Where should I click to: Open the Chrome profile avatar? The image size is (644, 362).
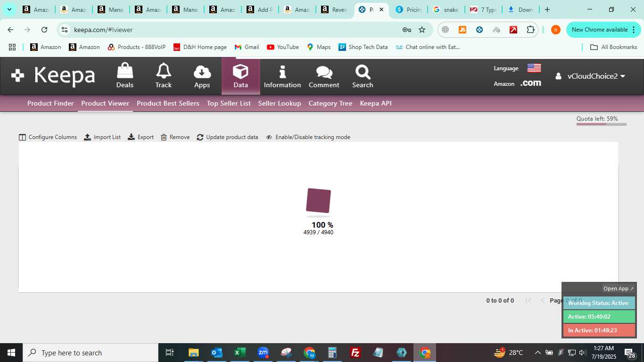[556, 30]
